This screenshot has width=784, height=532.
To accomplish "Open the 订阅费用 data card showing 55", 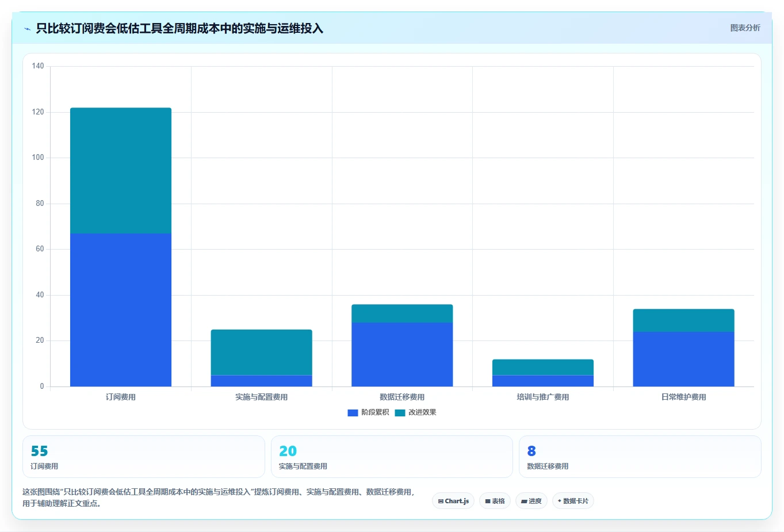I will 144,457.
